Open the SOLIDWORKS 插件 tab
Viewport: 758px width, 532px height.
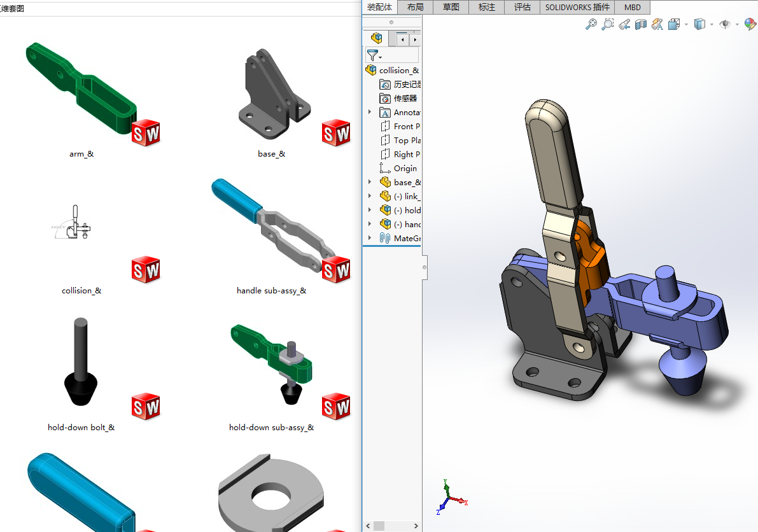578,7
